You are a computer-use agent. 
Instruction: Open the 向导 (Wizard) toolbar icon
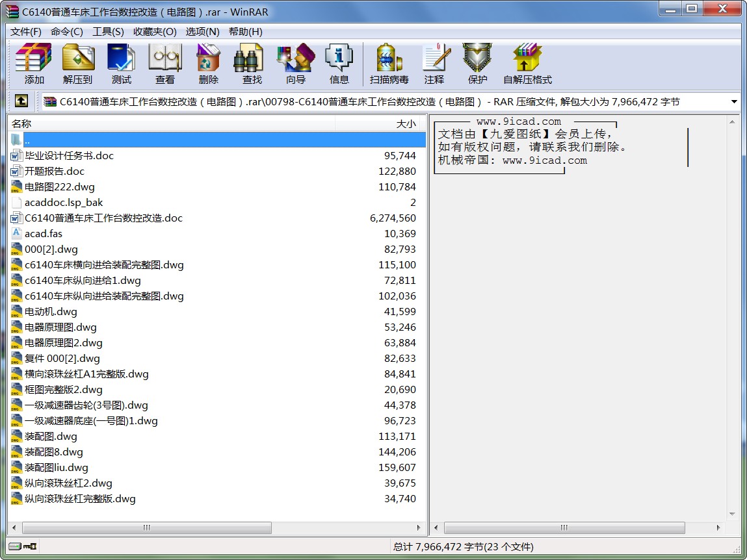[x=295, y=58]
